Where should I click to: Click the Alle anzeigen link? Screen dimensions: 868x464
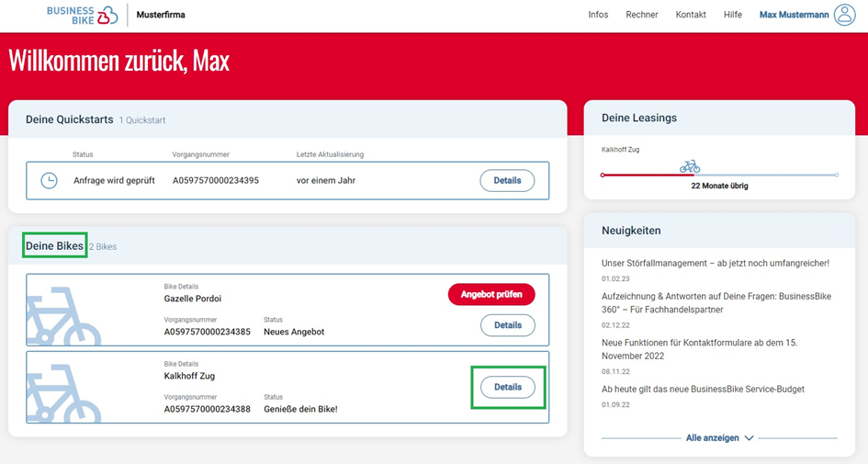tap(712, 438)
